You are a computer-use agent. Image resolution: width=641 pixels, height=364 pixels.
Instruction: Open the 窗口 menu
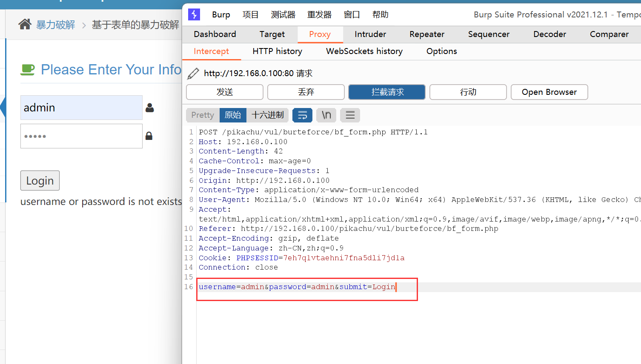pos(352,14)
